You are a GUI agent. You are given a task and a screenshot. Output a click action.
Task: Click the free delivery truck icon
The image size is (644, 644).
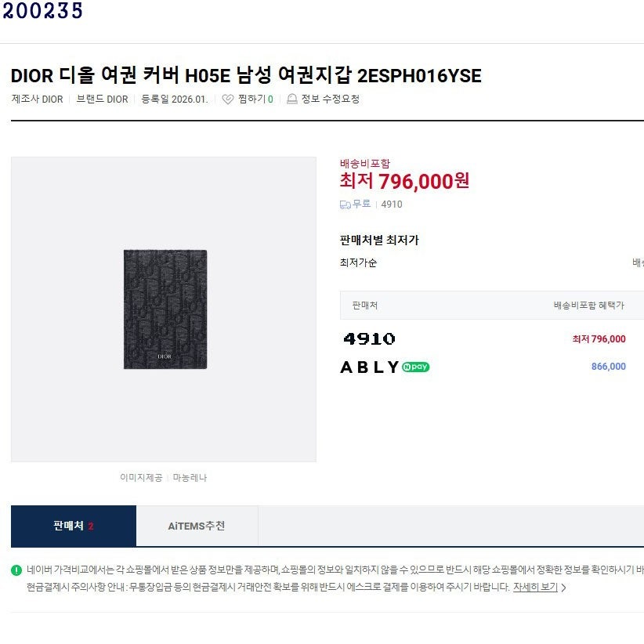point(346,204)
